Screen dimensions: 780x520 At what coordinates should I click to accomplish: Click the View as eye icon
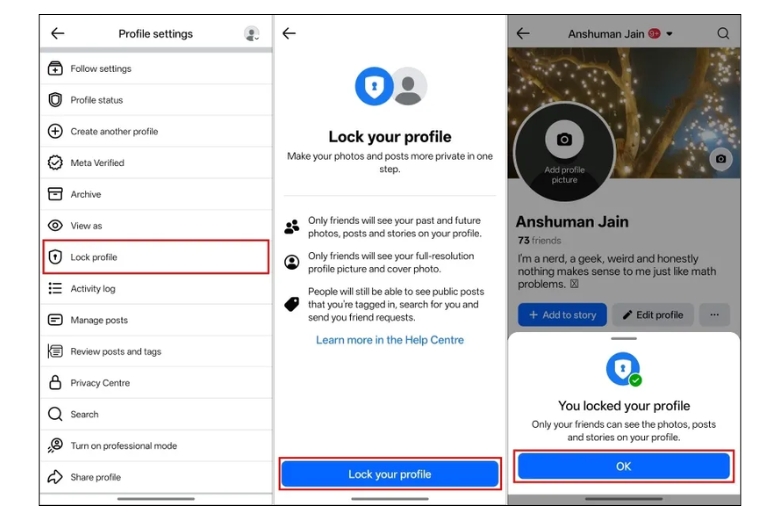[55, 225]
